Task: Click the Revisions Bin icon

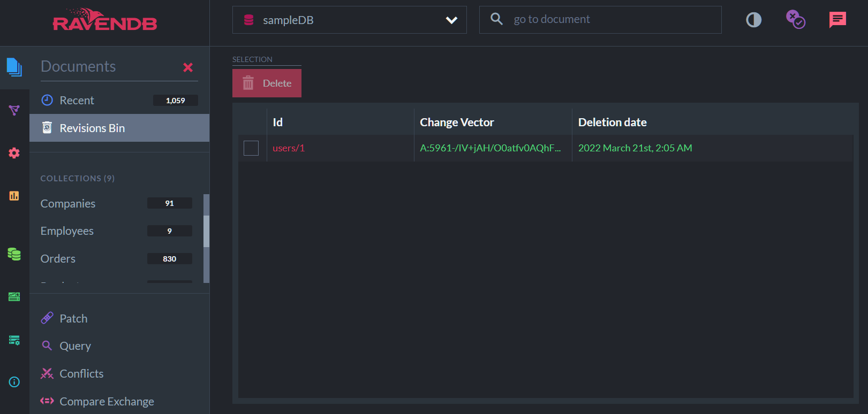Action: (x=47, y=127)
